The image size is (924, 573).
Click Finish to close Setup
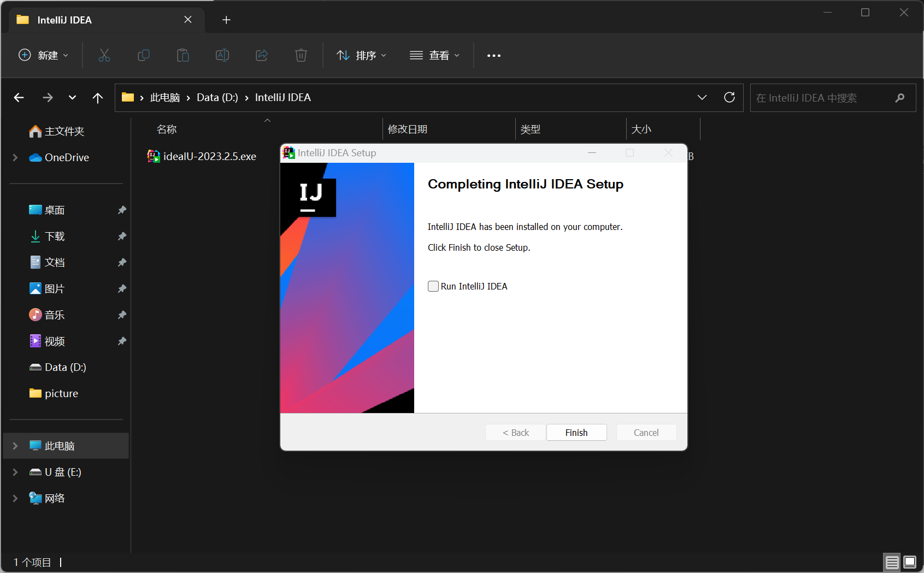[576, 433]
